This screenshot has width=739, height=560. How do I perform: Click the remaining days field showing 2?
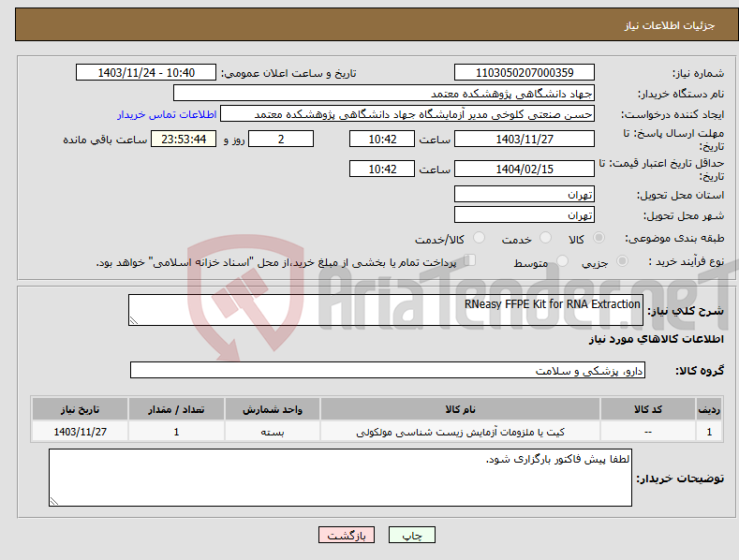281,139
